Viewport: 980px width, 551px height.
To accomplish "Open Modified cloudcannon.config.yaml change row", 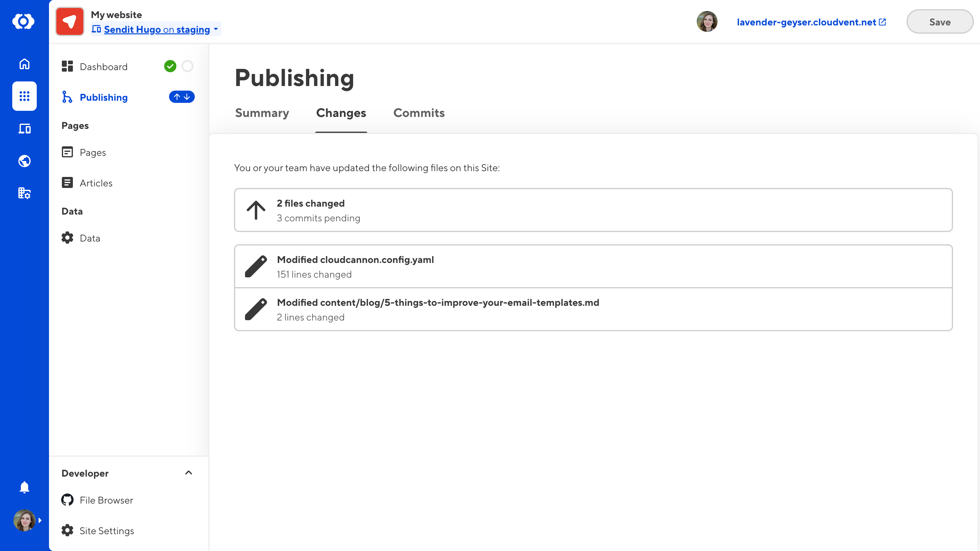I will point(593,266).
